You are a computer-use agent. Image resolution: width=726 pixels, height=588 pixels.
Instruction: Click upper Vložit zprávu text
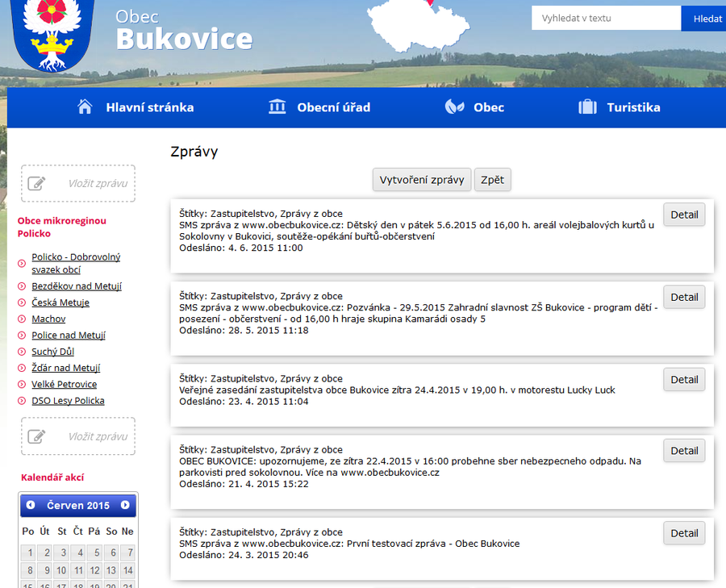tap(98, 183)
